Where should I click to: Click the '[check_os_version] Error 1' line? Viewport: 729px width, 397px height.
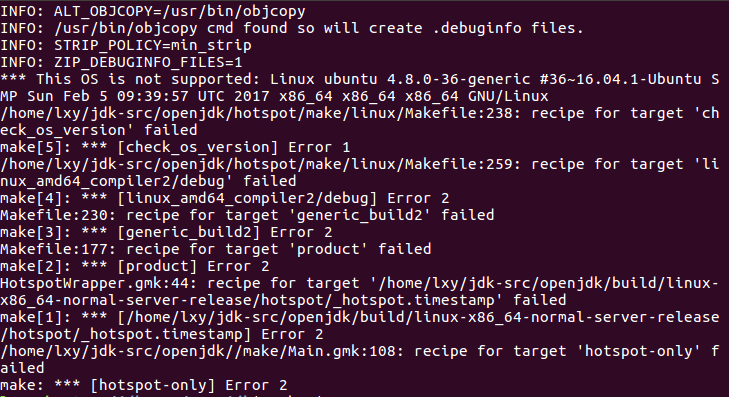[175, 147]
